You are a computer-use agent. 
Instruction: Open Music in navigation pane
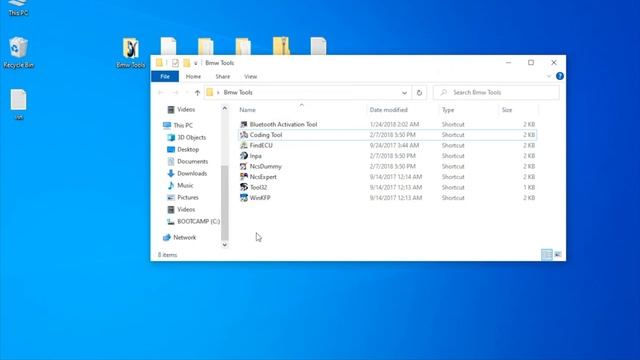(x=180, y=185)
